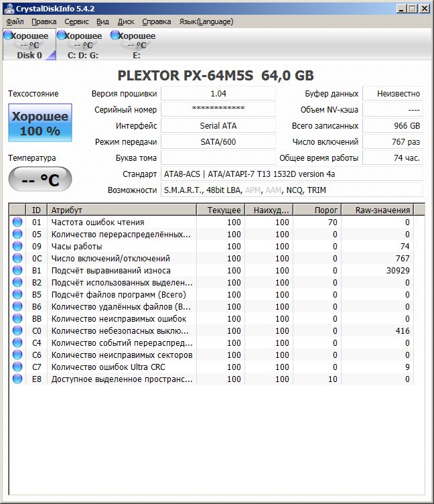
Task: Click the Наихуд... column header
Action: click(x=269, y=210)
